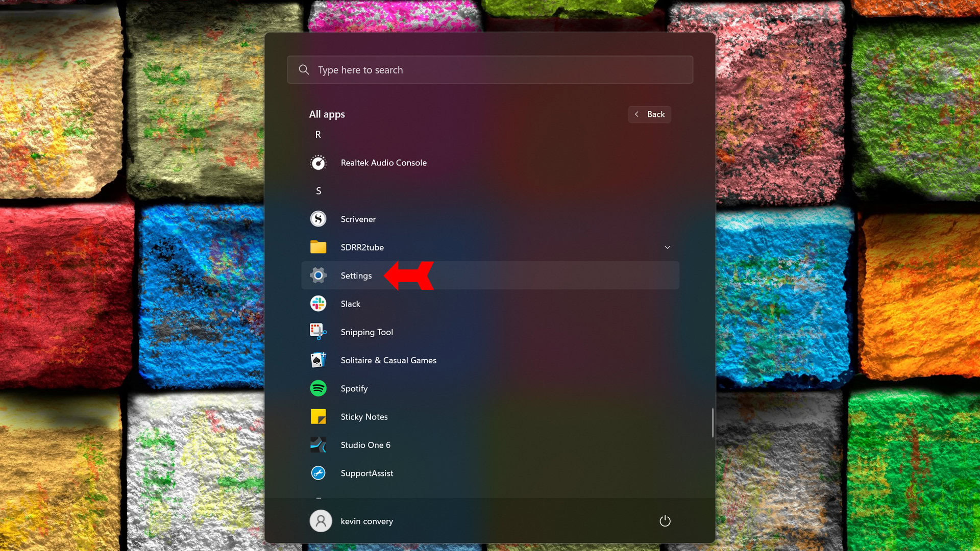Select the Settings gear icon
This screenshot has height=551, width=980.
[x=317, y=275]
